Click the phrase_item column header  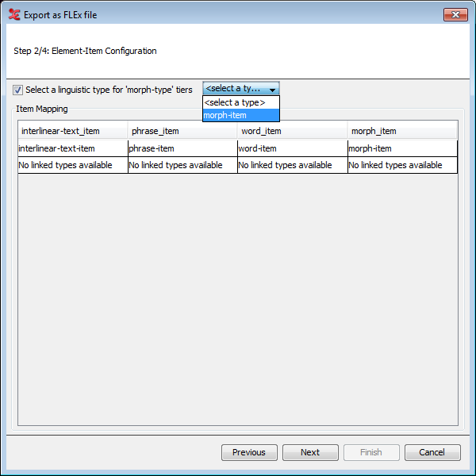pyautogui.click(x=182, y=131)
